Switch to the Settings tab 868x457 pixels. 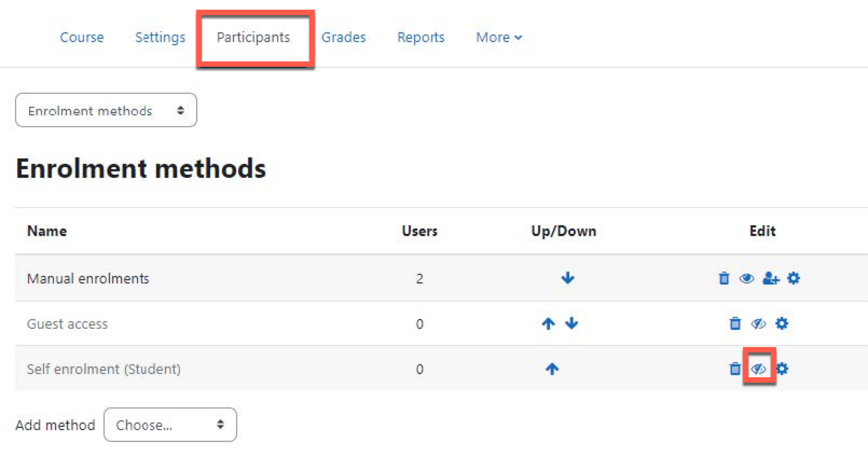pos(160,37)
